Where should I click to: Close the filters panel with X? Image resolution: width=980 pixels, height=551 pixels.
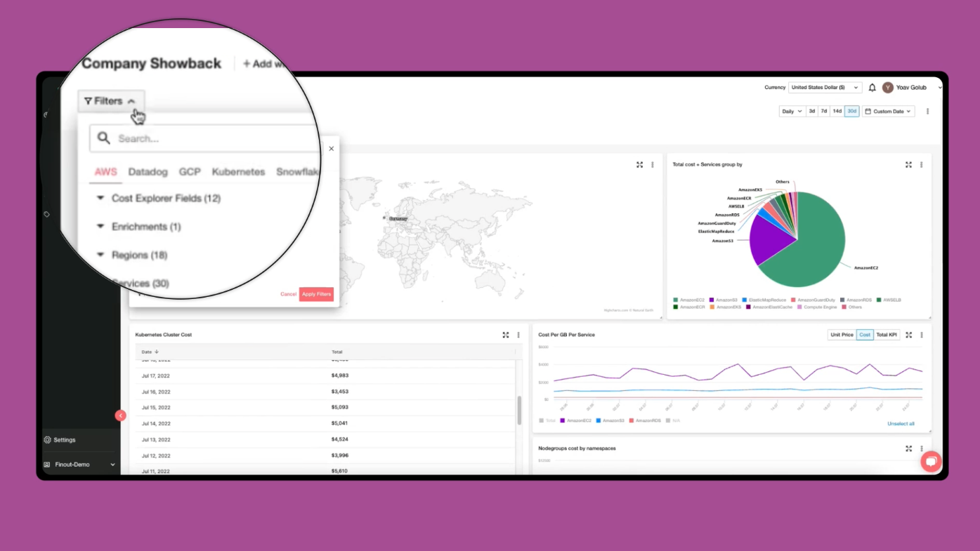(332, 148)
